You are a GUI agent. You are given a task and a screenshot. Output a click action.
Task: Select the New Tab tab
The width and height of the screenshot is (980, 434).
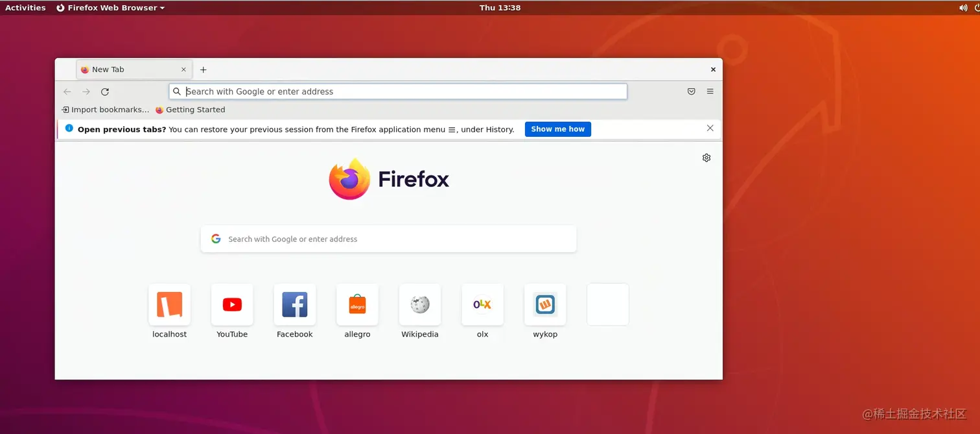(x=134, y=69)
